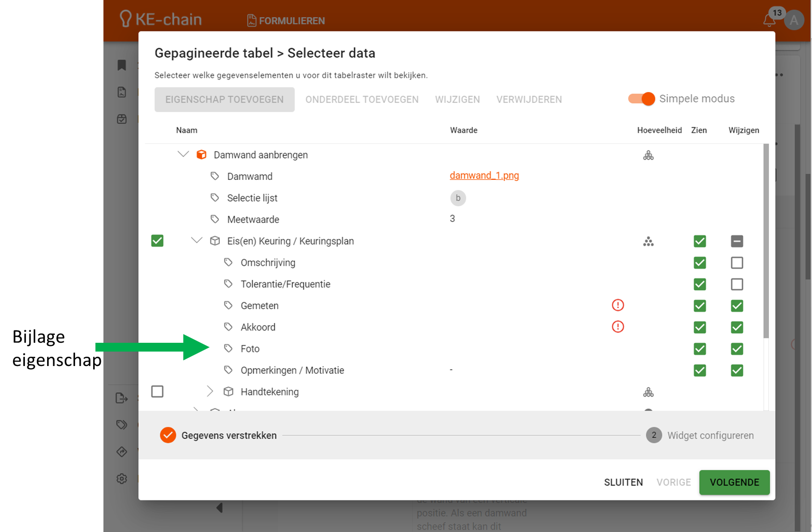Click the VOLGENDE button

click(x=734, y=482)
